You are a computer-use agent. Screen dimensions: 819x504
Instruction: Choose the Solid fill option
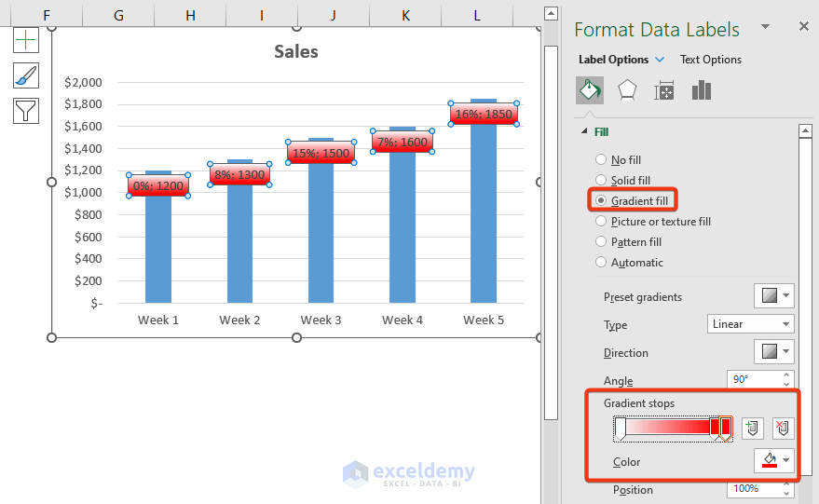click(x=623, y=180)
